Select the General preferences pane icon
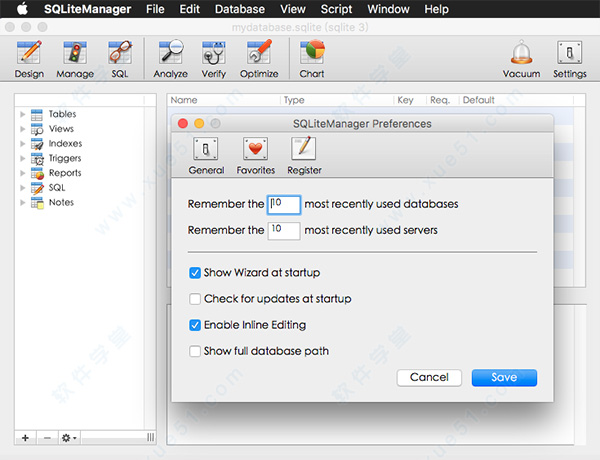This screenshot has width=600, height=460. click(x=206, y=156)
